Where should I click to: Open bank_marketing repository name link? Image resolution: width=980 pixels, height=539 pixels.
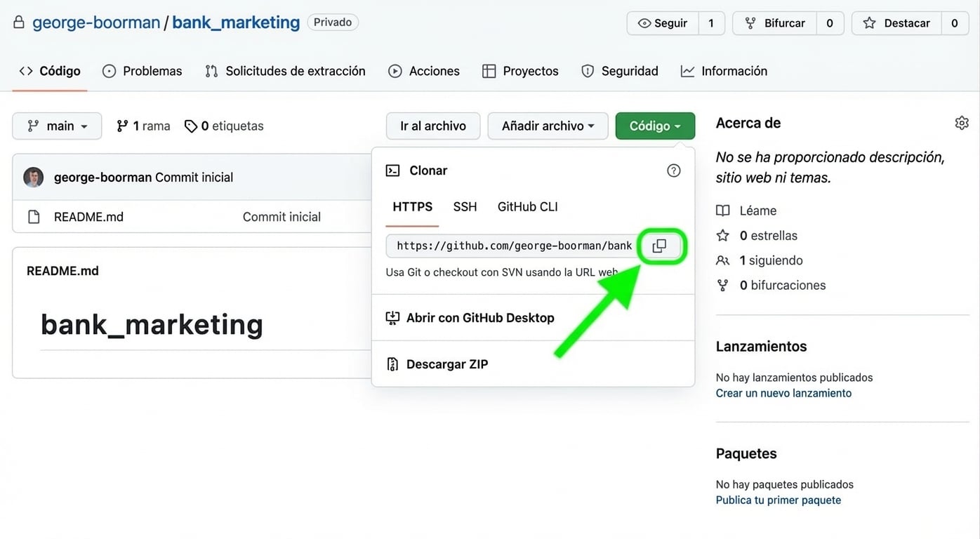click(236, 22)
